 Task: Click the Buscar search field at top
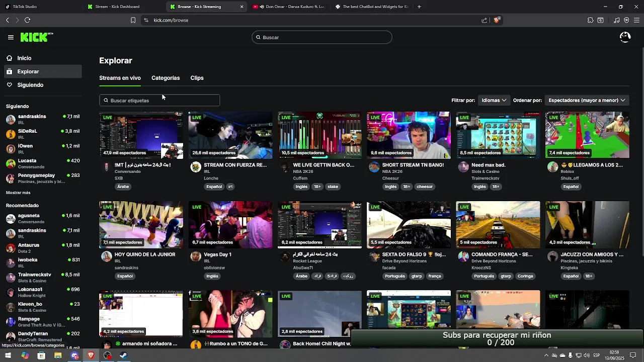(322, 37)
